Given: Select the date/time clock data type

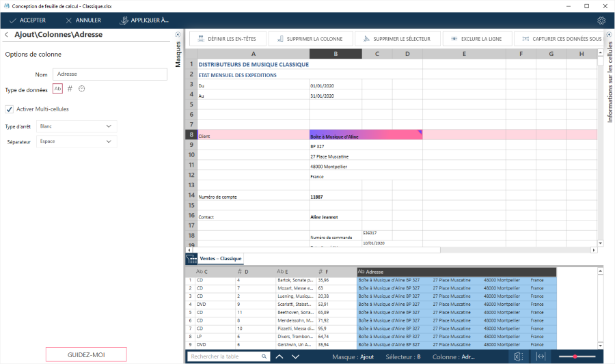Looking at the screenshot, I should 81,89.
